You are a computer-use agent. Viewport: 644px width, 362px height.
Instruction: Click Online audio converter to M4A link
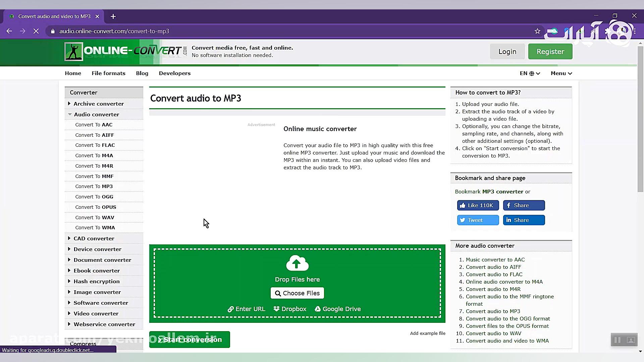(504, 282)
